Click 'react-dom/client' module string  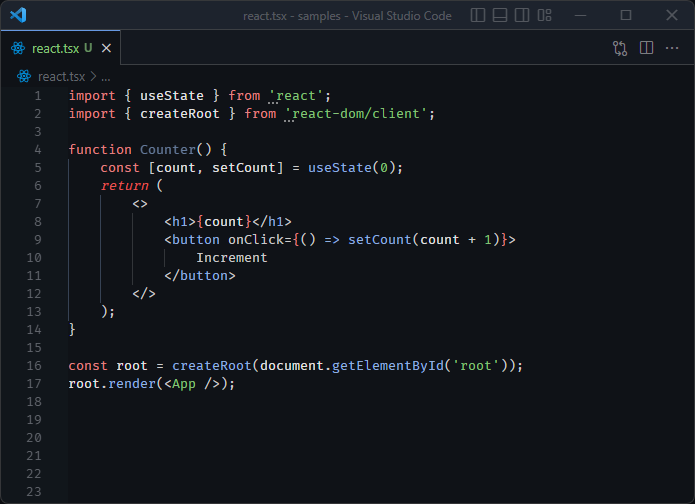click(x=356, y=114)
